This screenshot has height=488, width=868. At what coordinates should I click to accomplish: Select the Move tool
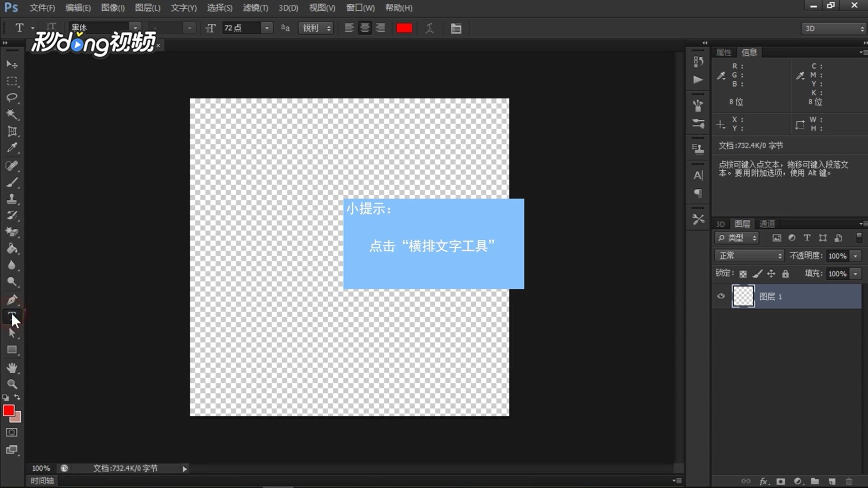11,64
